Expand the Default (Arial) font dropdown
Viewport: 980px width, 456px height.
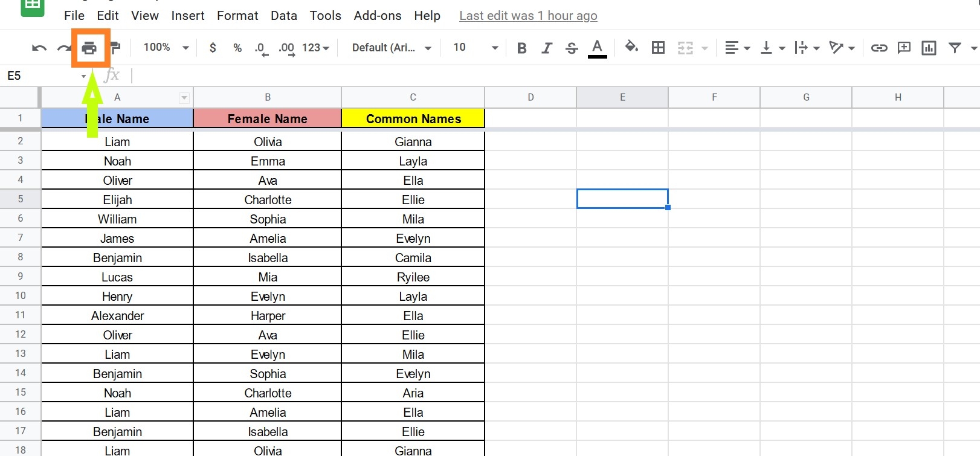tap(392, 48)
